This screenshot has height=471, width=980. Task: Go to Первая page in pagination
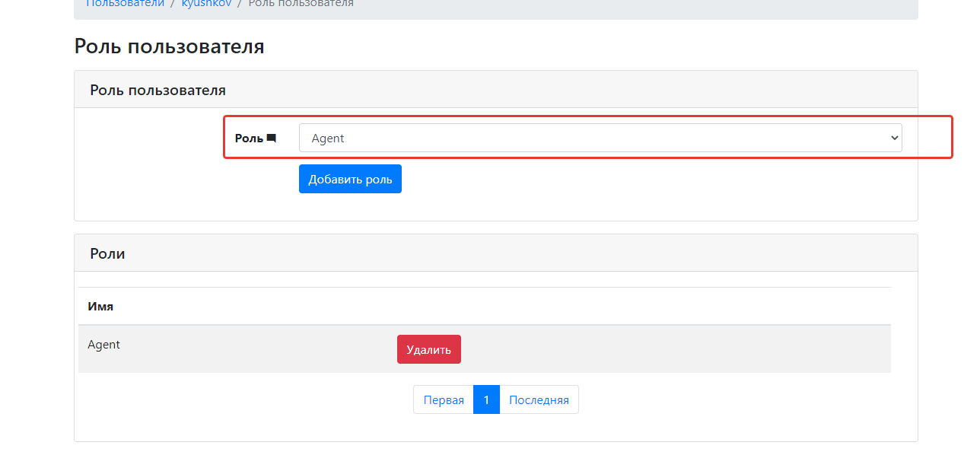coord(444,399)
